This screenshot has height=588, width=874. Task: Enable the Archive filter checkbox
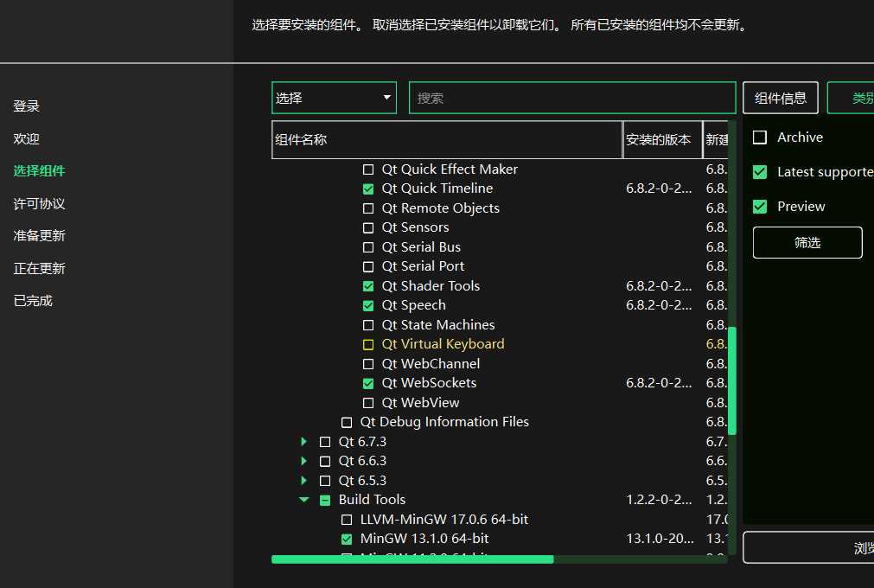tap(760, 137)
